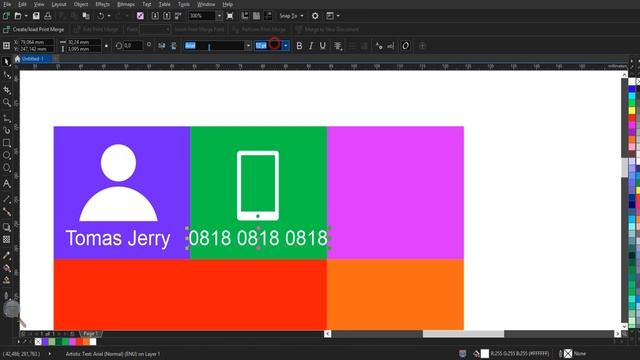Image resolution: width=640 pixels, height=360 pixels.
Task: Pick purple swatch in document palette
Action: (x=45, y=342)
